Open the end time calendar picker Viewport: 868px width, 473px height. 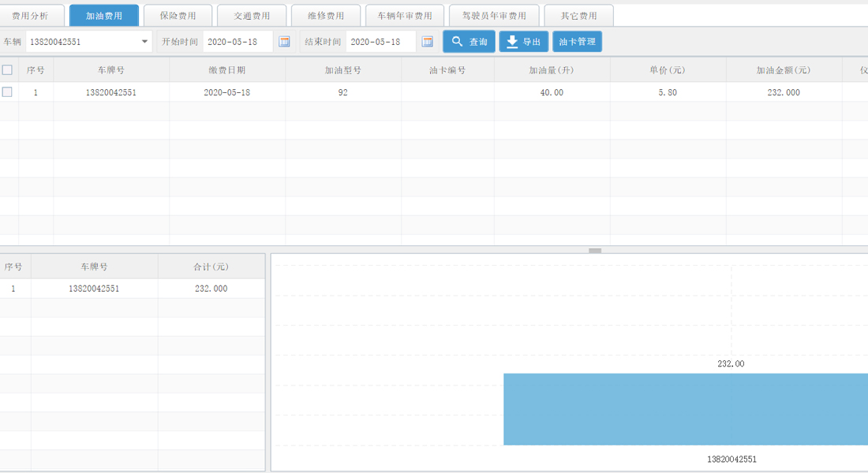[x=428, y=42]
